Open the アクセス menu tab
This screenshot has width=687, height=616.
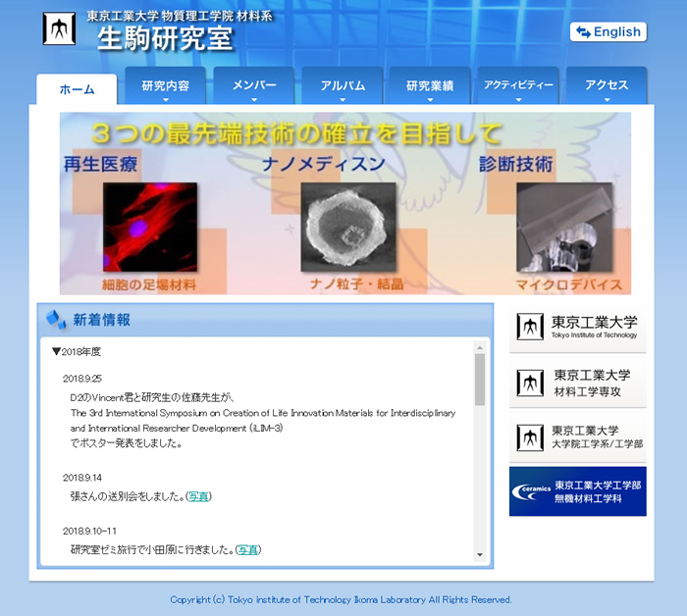607,86
